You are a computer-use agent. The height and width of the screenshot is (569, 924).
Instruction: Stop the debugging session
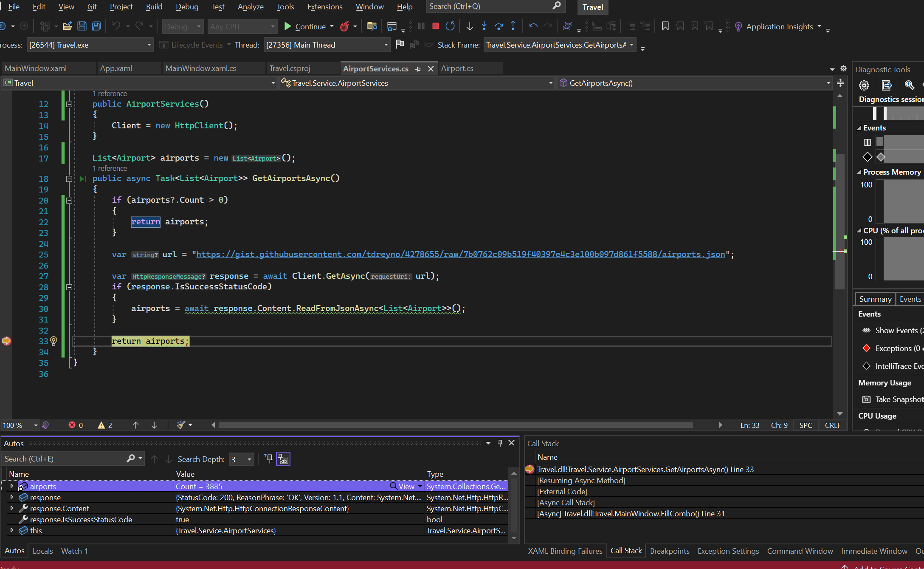pos(435,26)
